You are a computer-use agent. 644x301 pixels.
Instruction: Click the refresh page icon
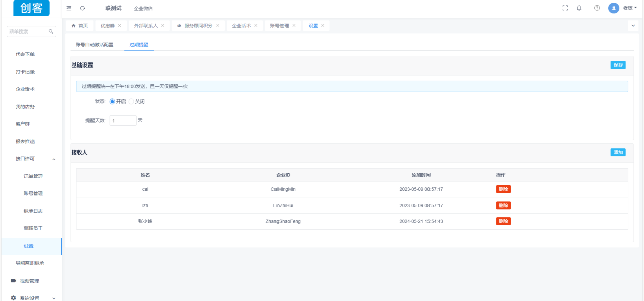[82, 8]
